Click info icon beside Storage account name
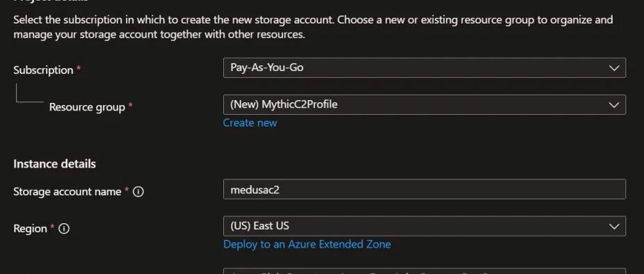 click(139, 192)
